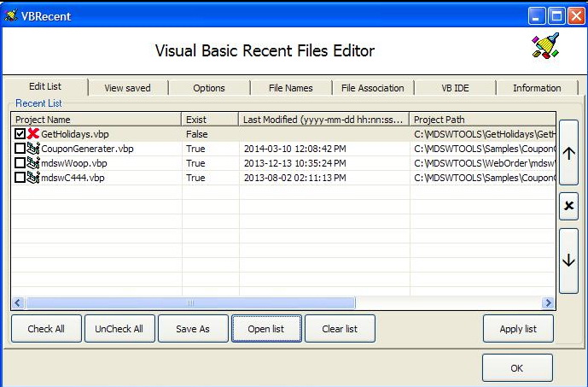Image resolution: width=588 pixels, height=387 pixels.
Task: Minimize the VBRecent window
Action: 537,16
